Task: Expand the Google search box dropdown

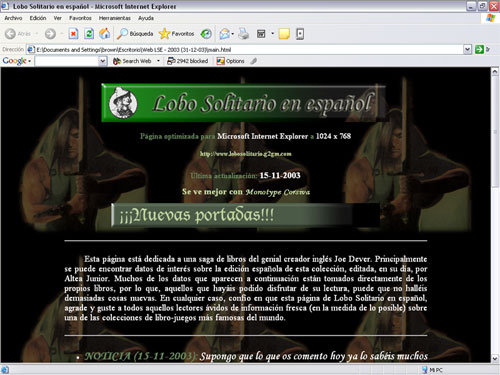Action: (x=103, y=61)
